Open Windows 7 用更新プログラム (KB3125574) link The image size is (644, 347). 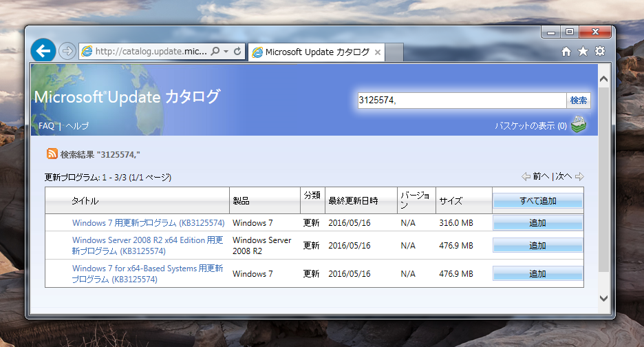[x=148, y=223]
